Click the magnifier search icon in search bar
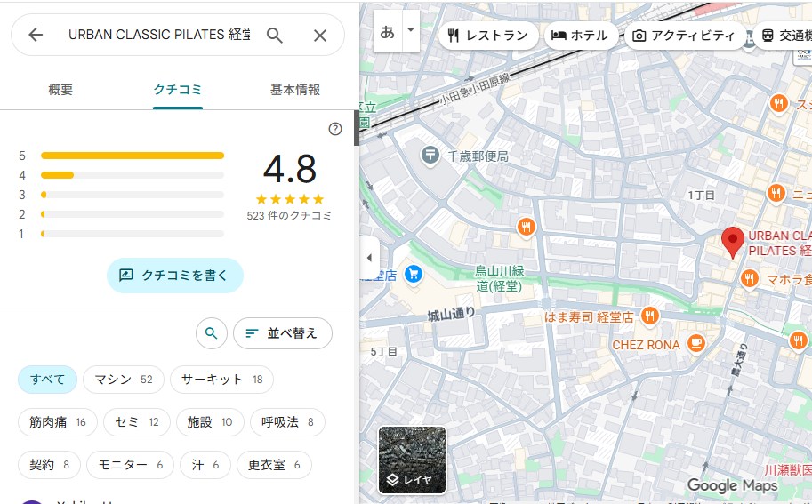Viewport: 812px width, 504px height. [275, 35]
